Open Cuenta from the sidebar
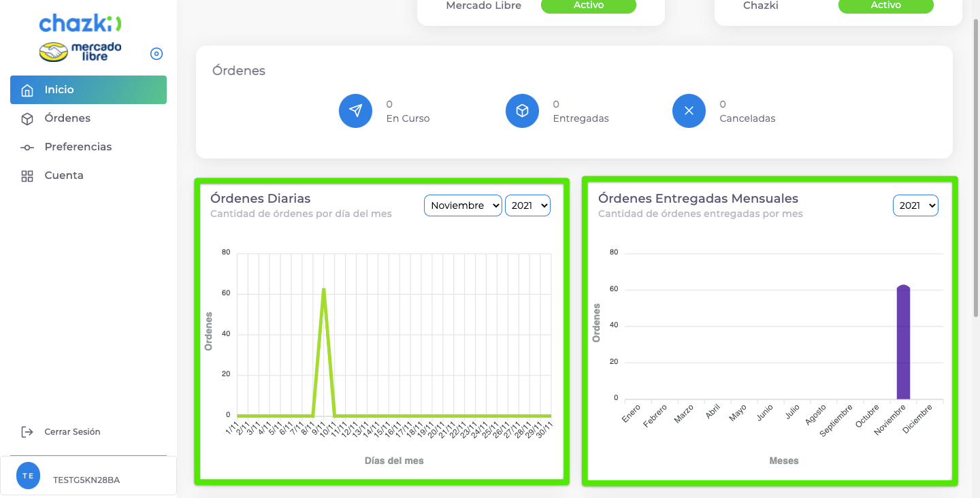 [x=63, y=176]
